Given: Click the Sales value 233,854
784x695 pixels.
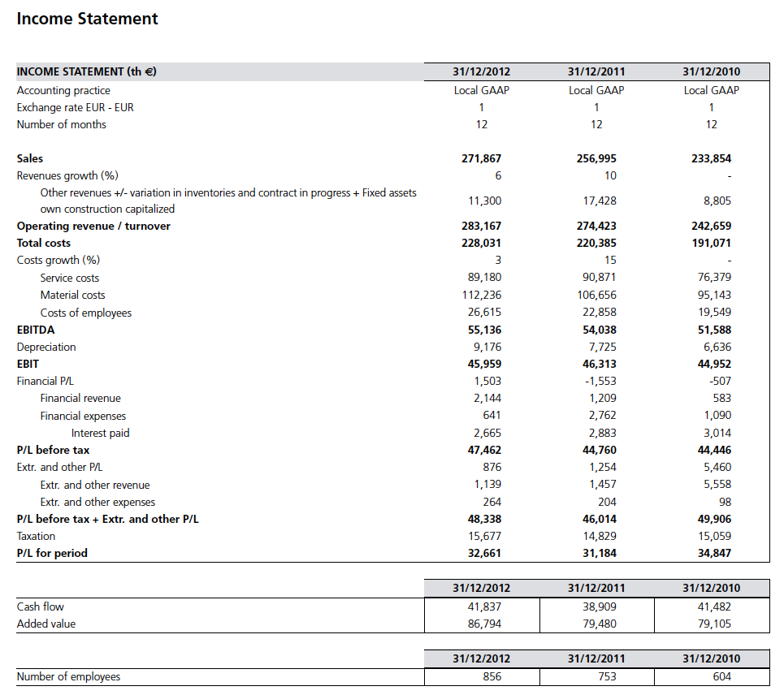Looking at the screenshot, I should (711, 158).
